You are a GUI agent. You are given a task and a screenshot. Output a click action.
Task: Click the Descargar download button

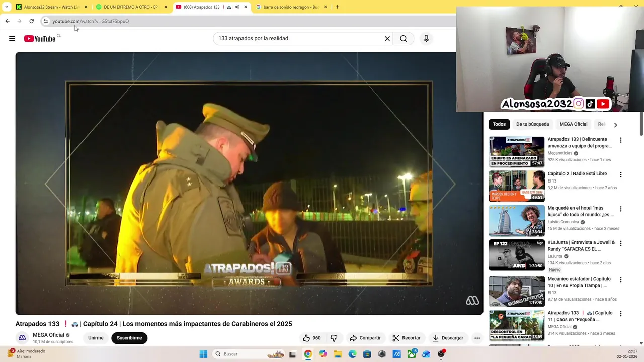448,338
